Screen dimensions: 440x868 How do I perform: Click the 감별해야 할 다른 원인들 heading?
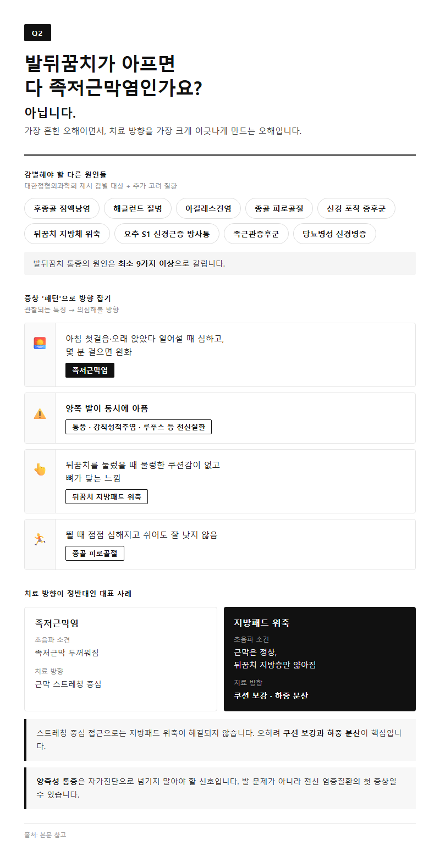click(x=65, y=174)
